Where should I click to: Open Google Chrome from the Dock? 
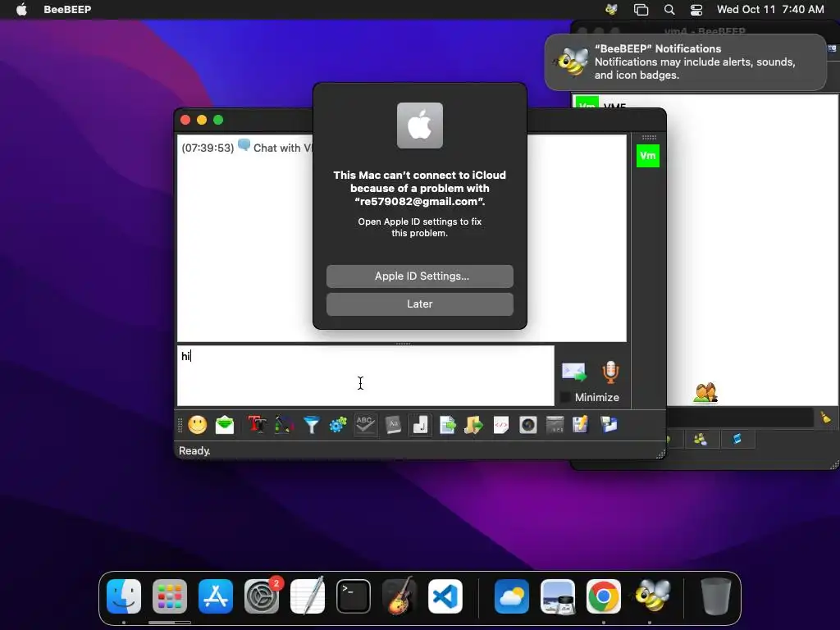click(603, 596)
